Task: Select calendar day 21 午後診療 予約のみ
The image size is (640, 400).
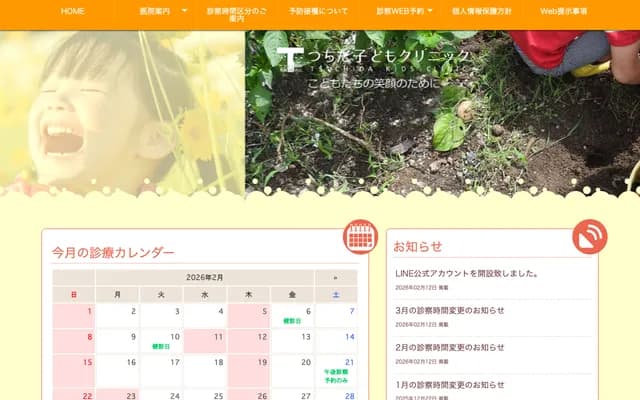Action: click(x=336, y=371)
